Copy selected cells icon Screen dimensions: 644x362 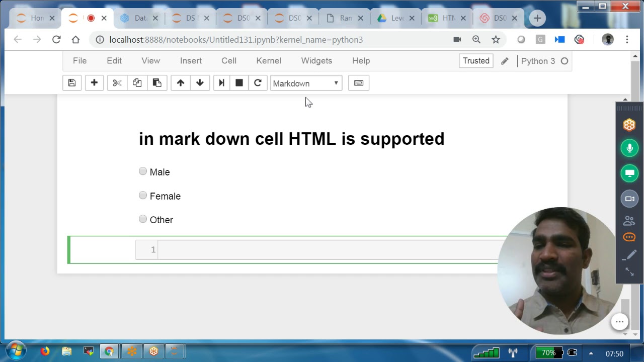tap(137, 83)
